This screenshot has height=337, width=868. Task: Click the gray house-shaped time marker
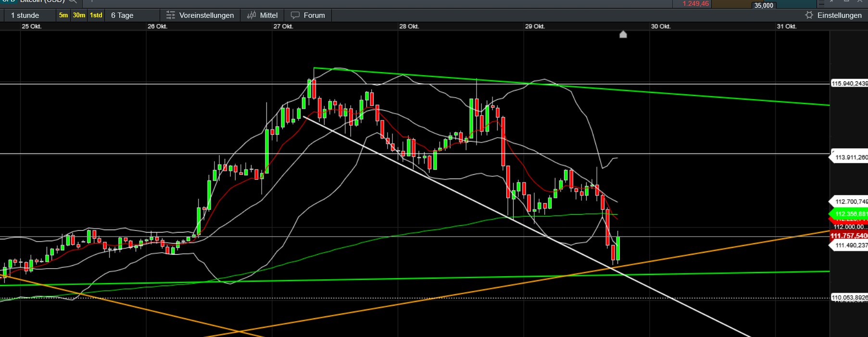623,34
